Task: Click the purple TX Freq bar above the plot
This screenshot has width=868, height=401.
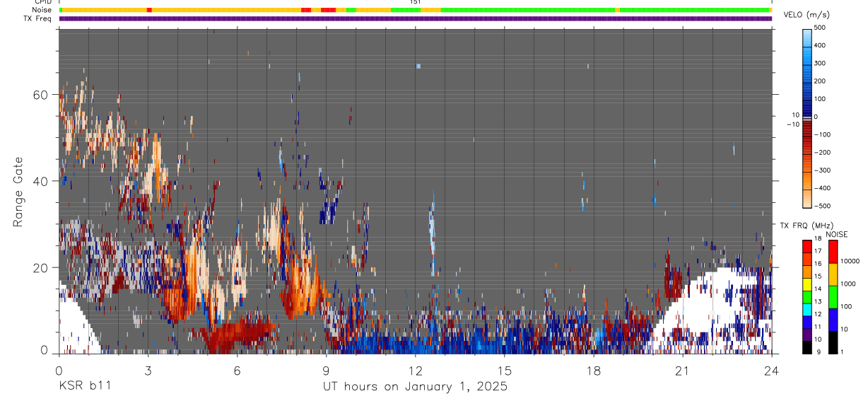Action: pyautogui.click(x=415, y=18)
